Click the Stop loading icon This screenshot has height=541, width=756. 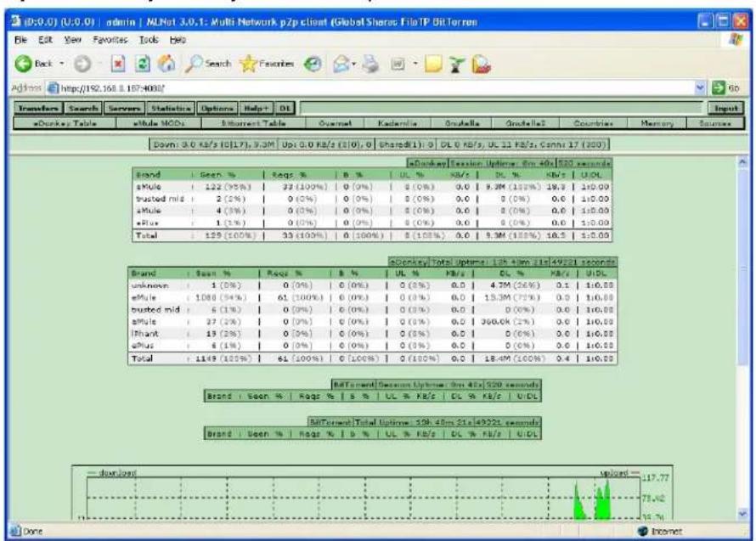tap(118, 64)
